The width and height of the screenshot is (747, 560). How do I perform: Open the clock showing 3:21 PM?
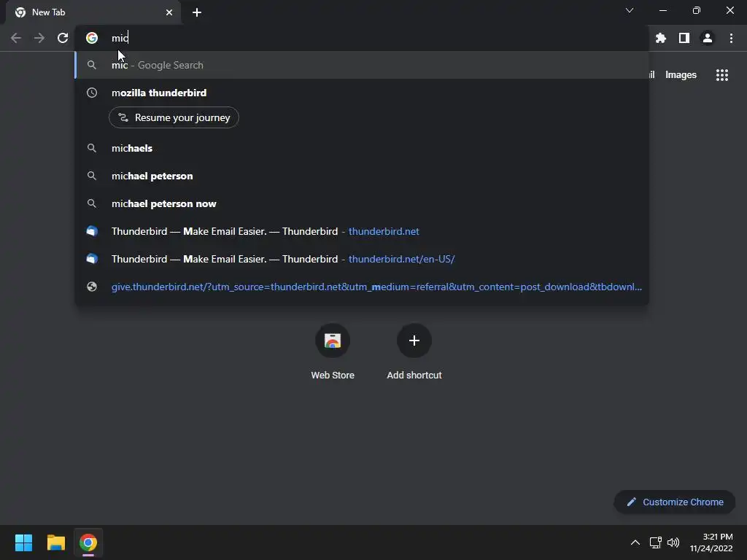coord(711,542)
